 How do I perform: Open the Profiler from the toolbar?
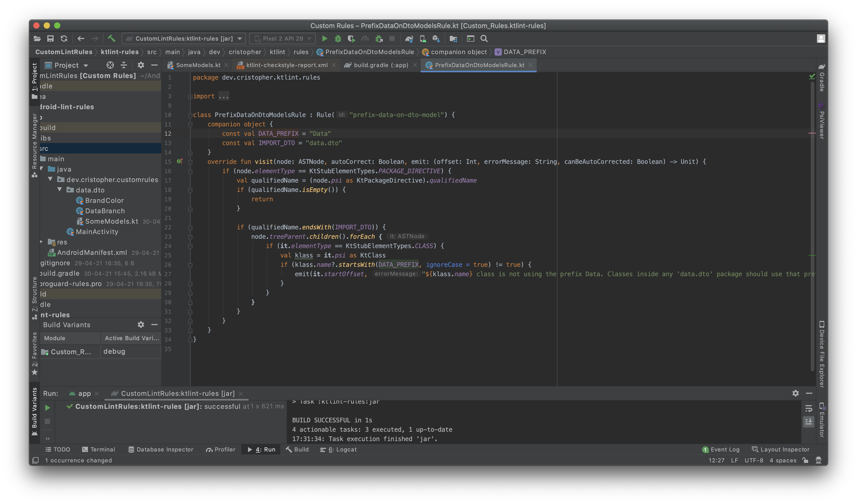coord(365,38)
